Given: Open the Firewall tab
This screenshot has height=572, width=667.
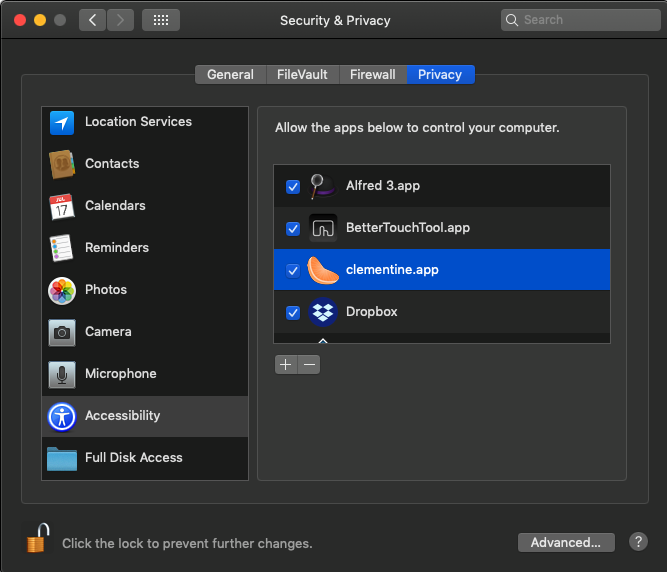Looking at the screenshot, I should tap(373, 75).
